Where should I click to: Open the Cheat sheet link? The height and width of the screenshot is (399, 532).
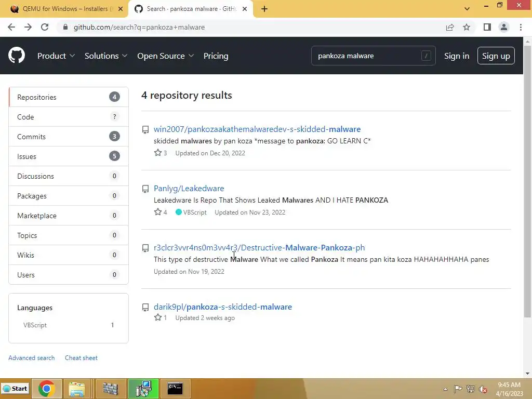coord(81,357)
